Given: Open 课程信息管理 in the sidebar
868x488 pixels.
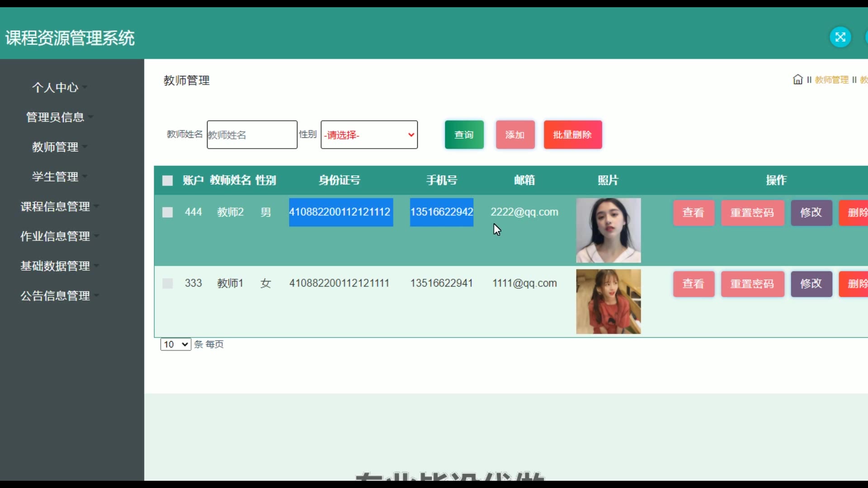Looking at the screenshot, I should [x=56, y=206].
